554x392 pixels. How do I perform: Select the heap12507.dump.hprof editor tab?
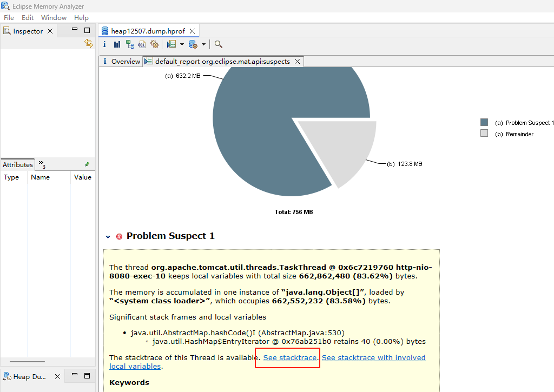(148, 31)
